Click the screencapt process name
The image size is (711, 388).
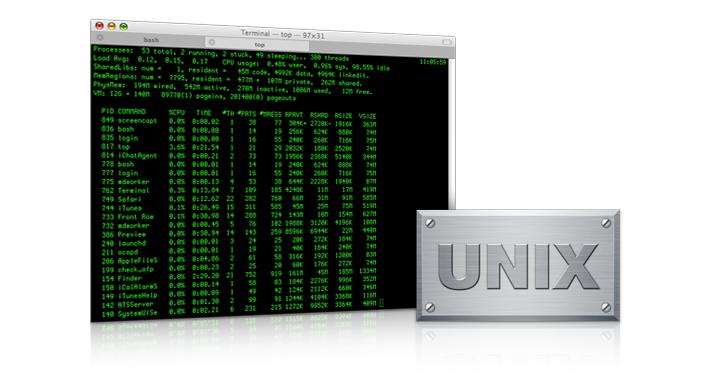tap(137, 121)
